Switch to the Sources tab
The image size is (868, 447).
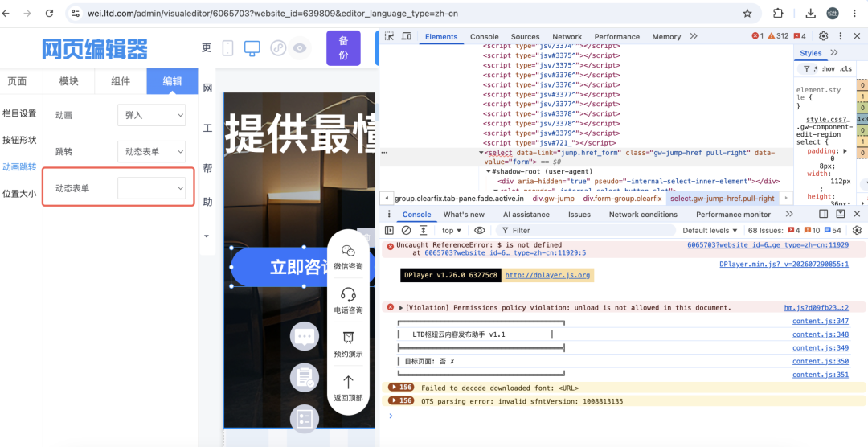click(x=525, y=36)
